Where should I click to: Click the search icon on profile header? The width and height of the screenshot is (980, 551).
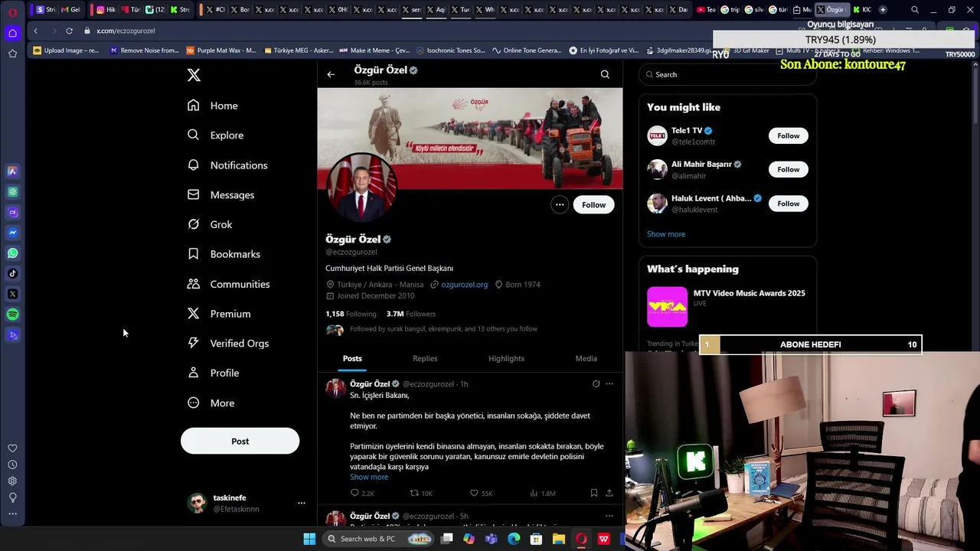[605, 74]
